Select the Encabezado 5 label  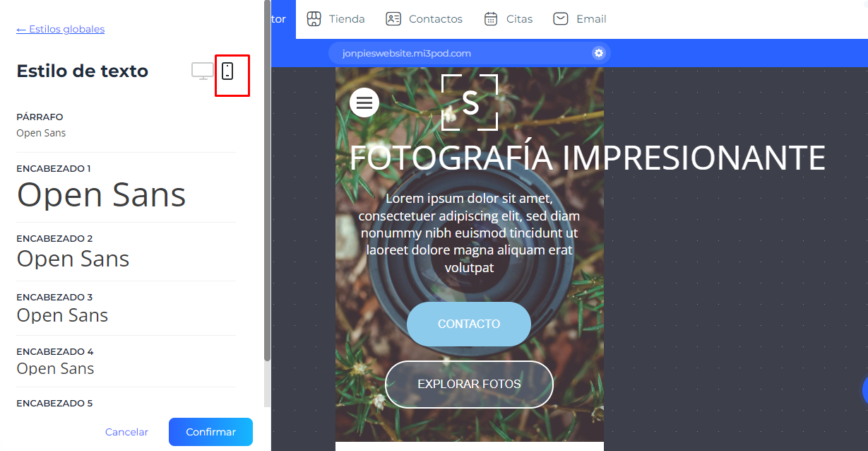pos(54,404)
